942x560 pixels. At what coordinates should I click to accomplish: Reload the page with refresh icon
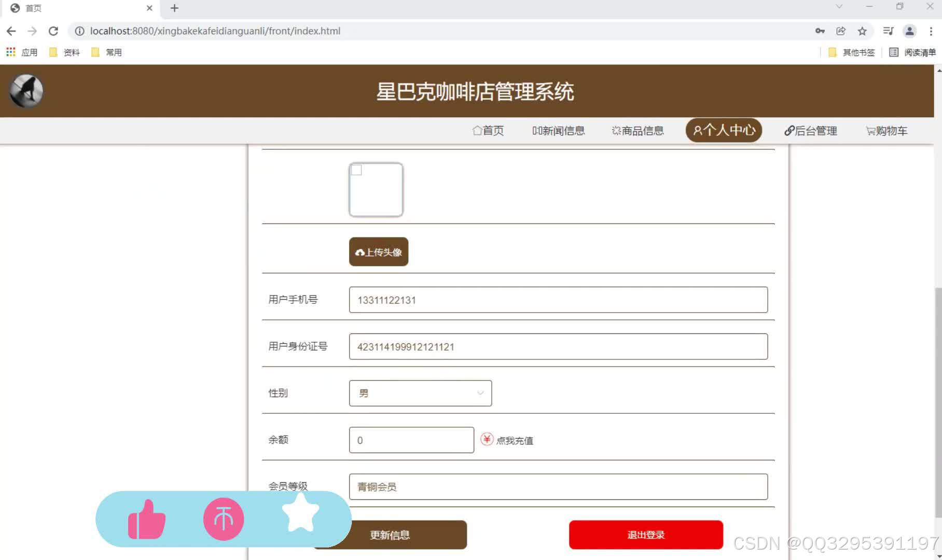coord(53,31)
